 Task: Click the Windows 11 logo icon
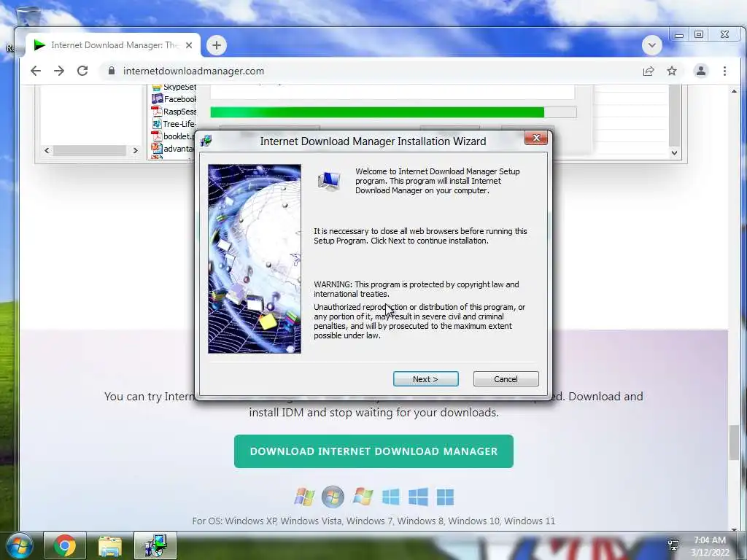[446, 497]
